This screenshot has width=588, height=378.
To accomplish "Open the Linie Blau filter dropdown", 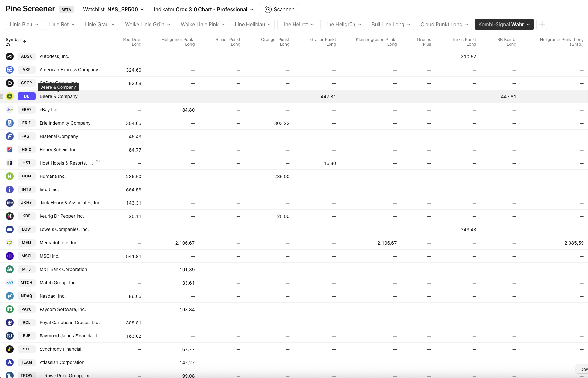I will 24,24.
